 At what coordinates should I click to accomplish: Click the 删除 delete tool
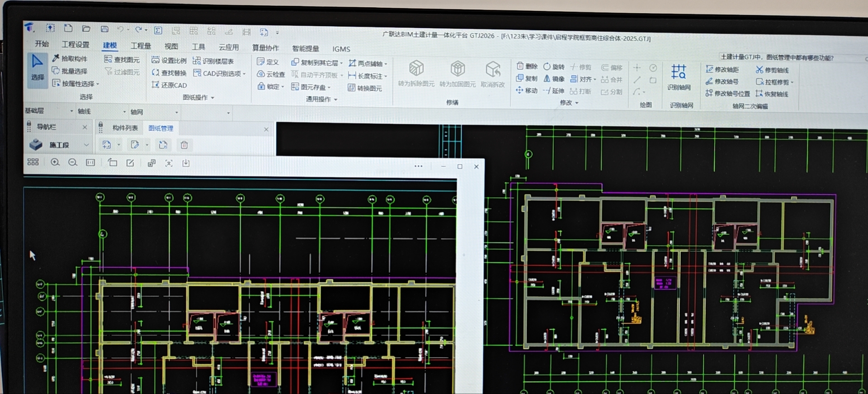click(527, 66)
